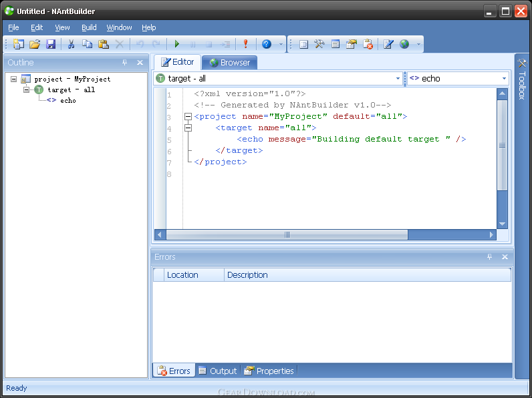Open the View menu
This screenshot has height=398, width=532.
[x=62, y=27]
